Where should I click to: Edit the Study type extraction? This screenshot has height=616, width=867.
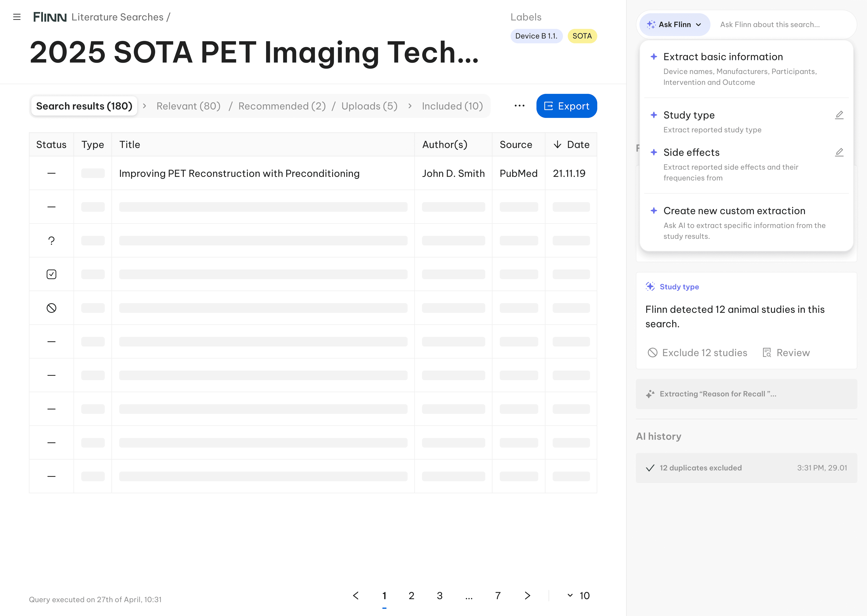point(839,115)
